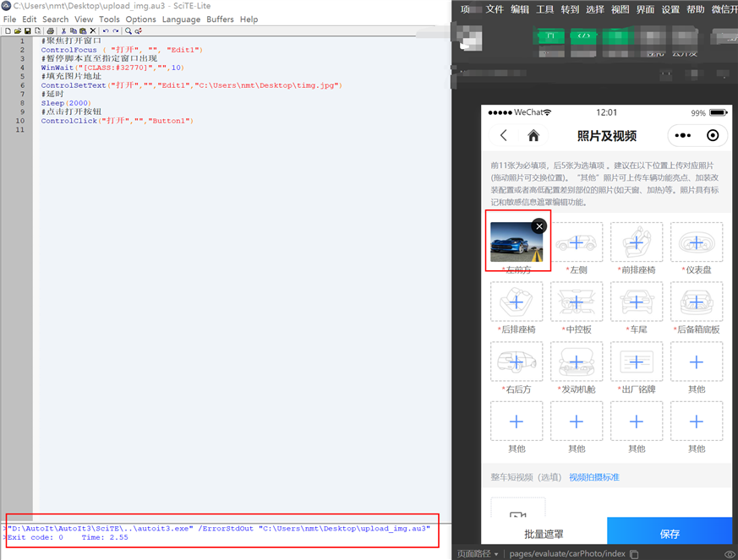Click the Close document icon in SciTE toolbar

38,30
